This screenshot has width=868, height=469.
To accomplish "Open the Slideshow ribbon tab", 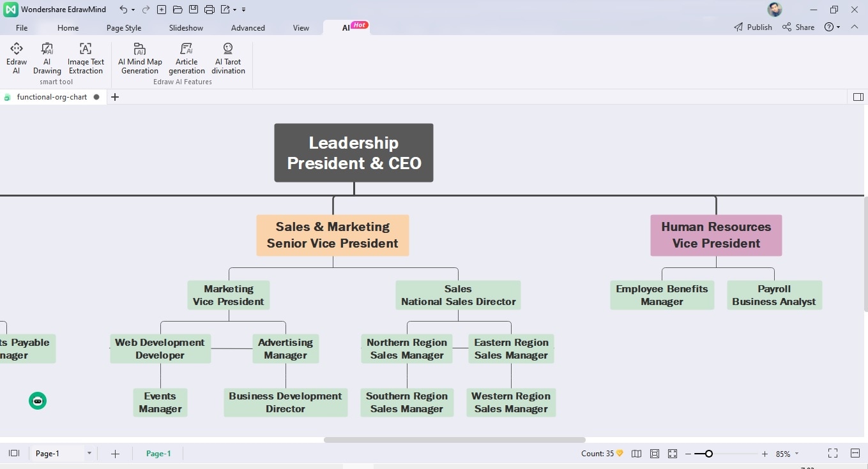I will [186, 27].
